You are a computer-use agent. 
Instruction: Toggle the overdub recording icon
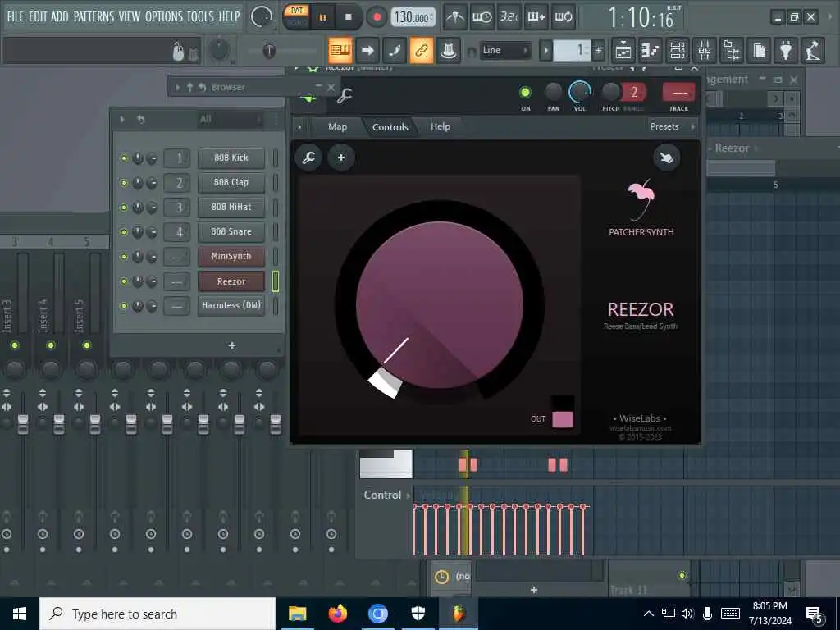pos(536,18)
